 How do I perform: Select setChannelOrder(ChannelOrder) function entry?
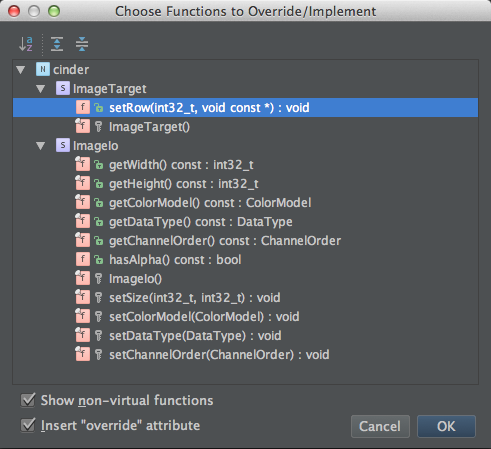click(219, 355)
